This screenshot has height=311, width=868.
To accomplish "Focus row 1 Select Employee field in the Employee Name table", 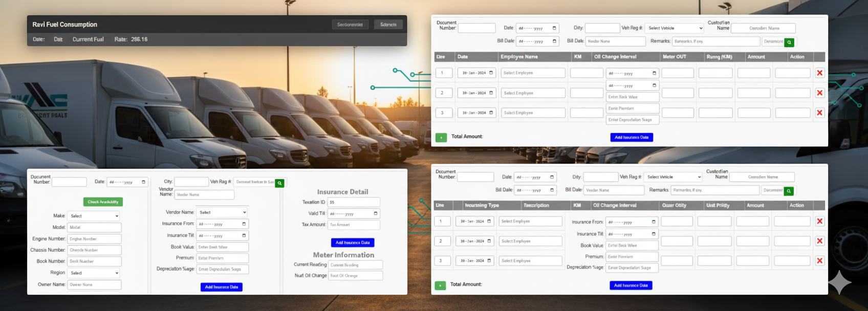I will [x=533, y=73].
